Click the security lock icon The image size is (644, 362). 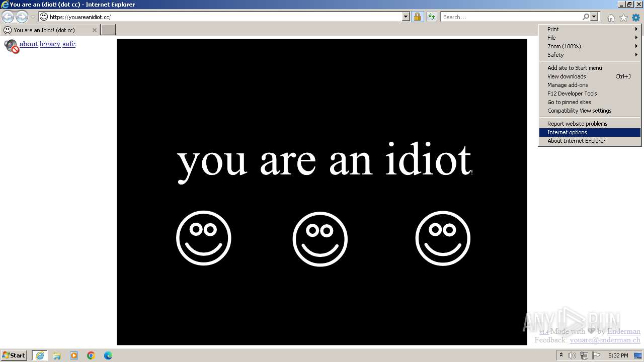pos(417,17)
